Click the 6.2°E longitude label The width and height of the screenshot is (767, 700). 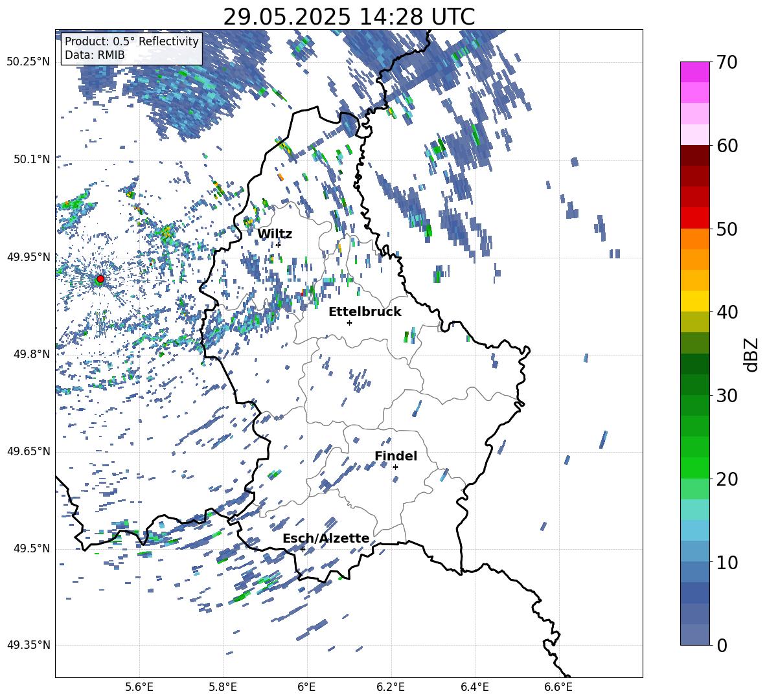pos(391,688)
